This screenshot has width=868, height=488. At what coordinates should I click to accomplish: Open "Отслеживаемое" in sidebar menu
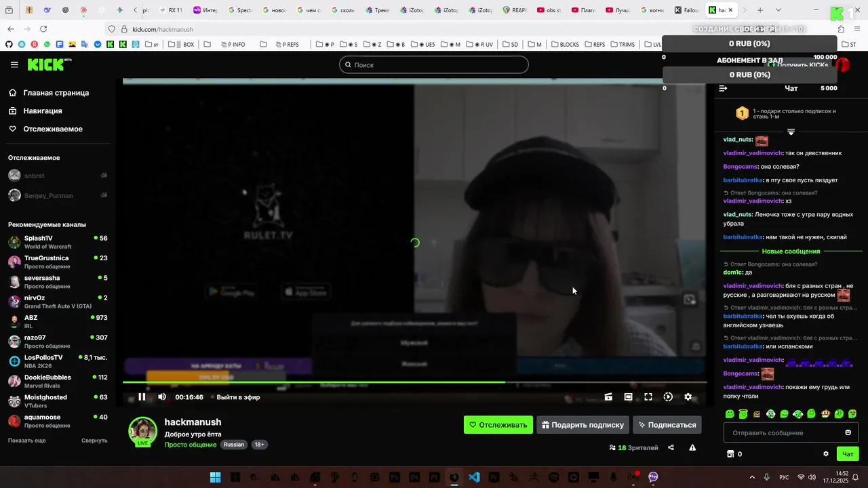tap(45, 129)
